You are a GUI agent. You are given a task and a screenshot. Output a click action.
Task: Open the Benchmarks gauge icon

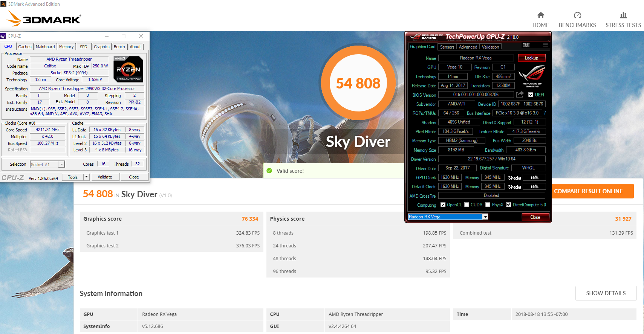tap(577, 15)
